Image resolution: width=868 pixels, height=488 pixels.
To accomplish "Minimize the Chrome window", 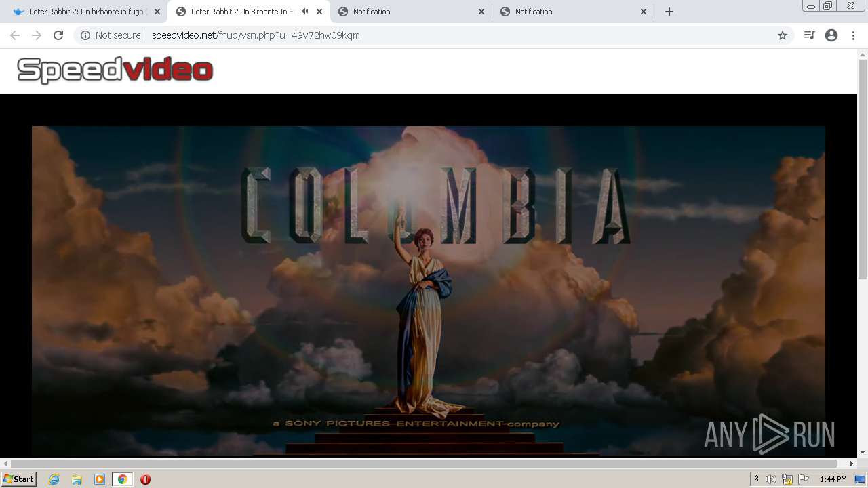I will pos(810,6).
